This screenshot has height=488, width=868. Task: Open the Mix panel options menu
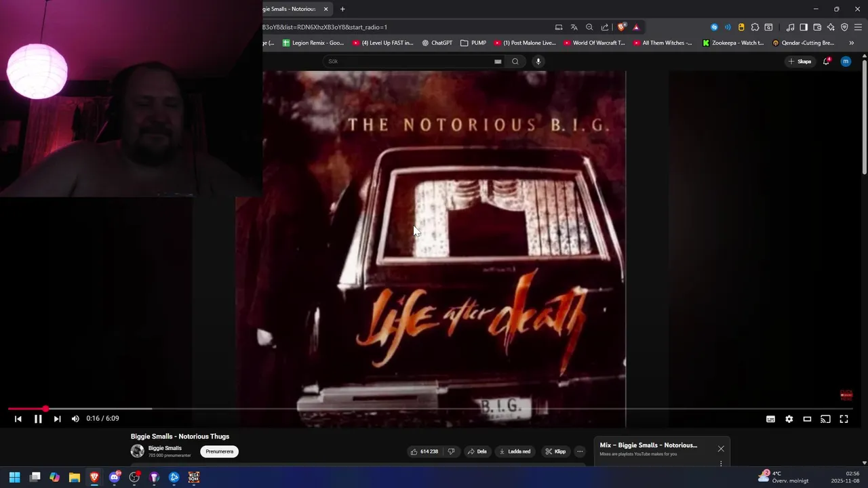(721, 464)
